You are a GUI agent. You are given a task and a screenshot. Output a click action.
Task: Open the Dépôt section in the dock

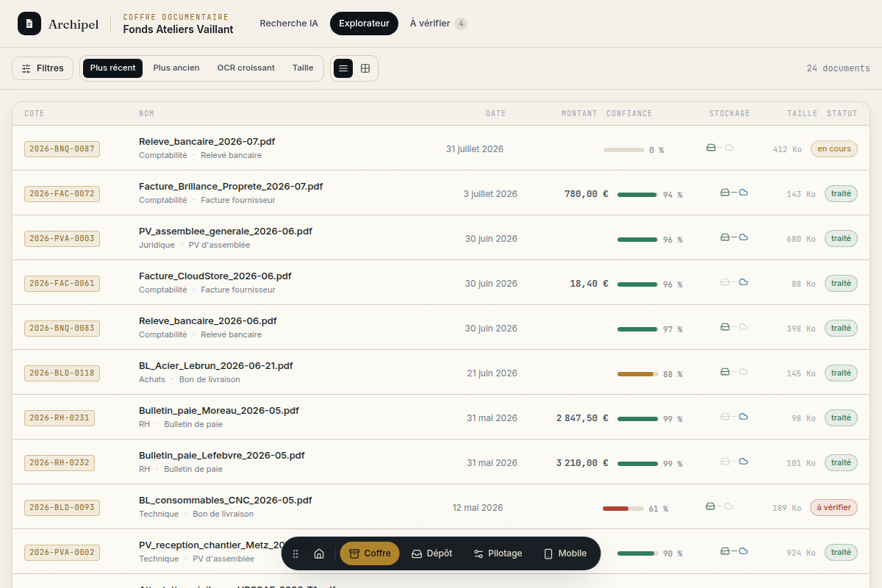coord(431,553)
